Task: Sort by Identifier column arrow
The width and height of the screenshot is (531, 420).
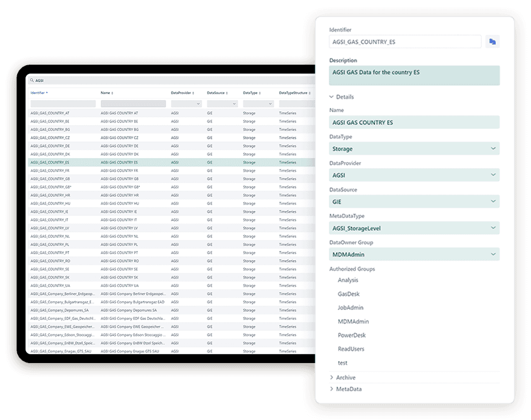Action: [x=47, y=93]
